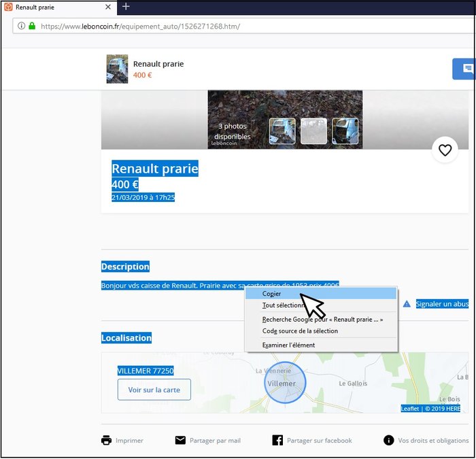Click the info icon beside Vos droits et obligations
476x459 pixels.
point(388,440)
